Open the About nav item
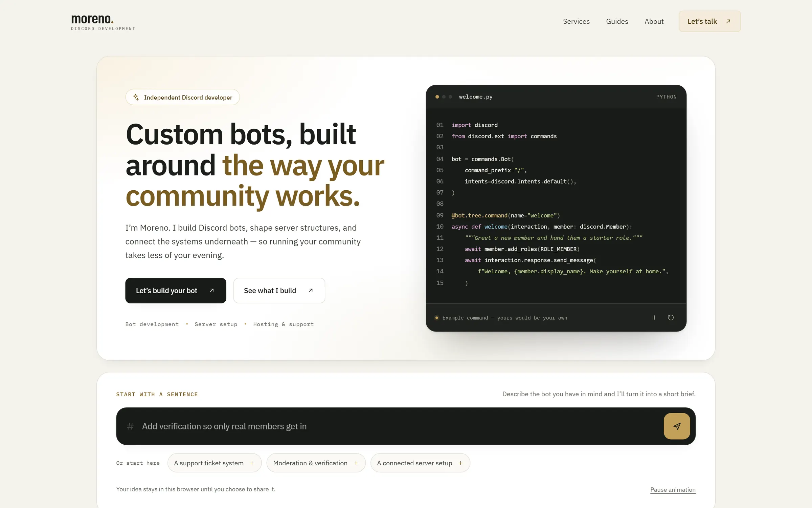The height and width of the screenshot is (508, 812). pyautogui.click(x=654, y=21)
